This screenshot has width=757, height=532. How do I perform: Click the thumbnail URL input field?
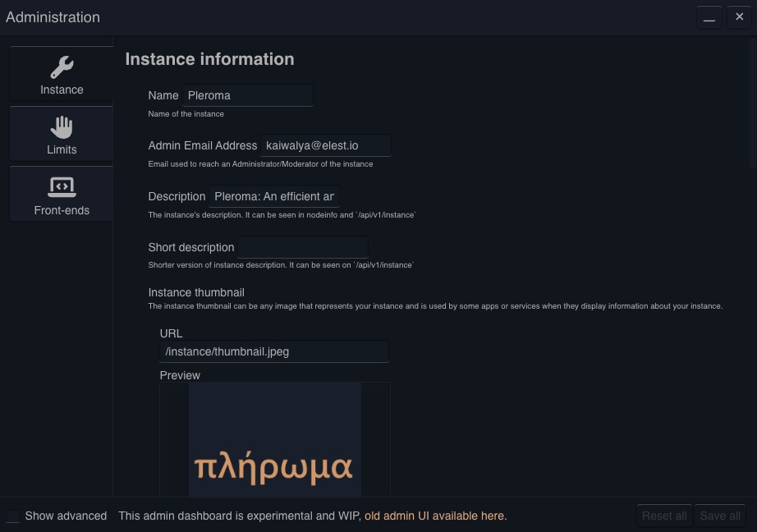(274, 351)
